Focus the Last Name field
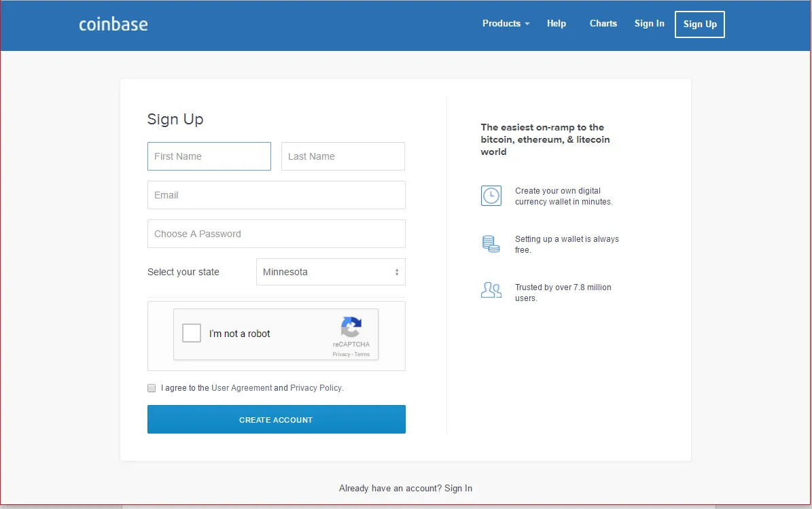Viewport: 812px width, 509px height. pyautogui.click(x=343, y=156)
